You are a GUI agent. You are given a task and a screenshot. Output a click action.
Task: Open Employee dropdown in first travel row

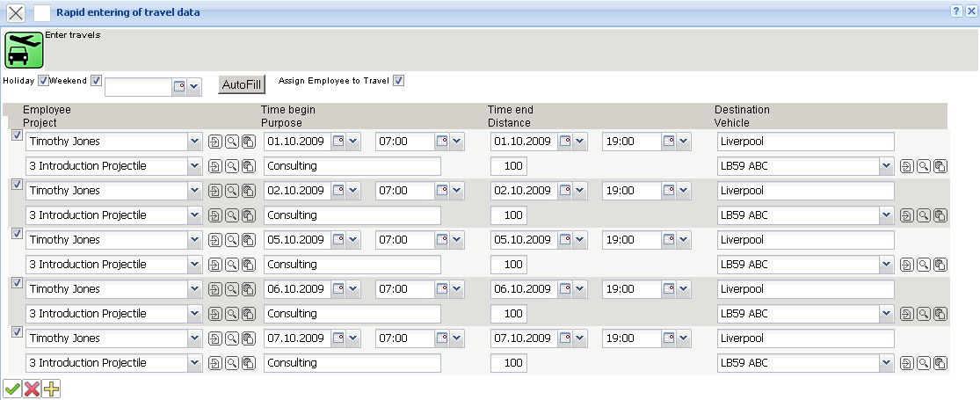pyautogui.click(x=194, y=142)
